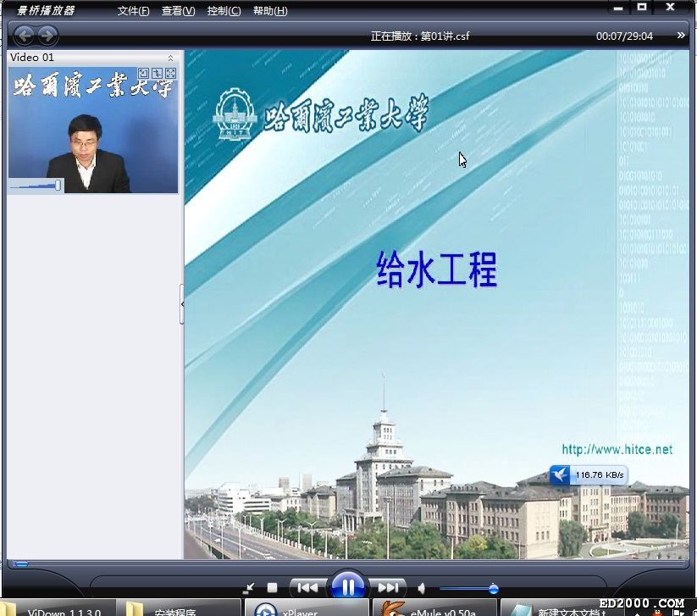Viewport: 697px width, 616px height.
Task: Click the fullscreen video icon
Action: tap(170, 74)
